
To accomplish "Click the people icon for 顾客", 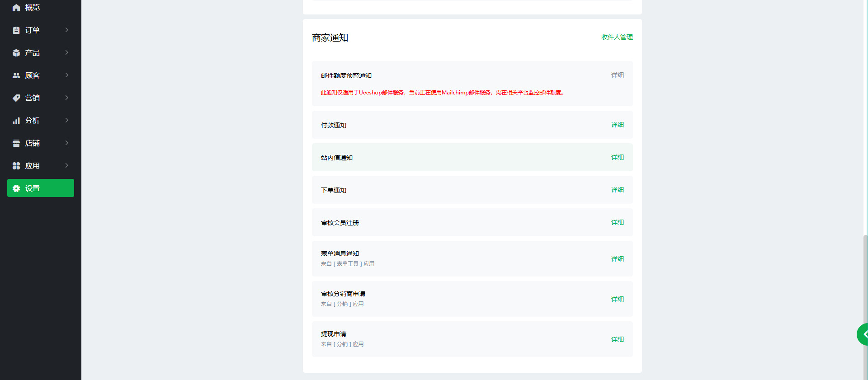I will [x=16, y=75].
